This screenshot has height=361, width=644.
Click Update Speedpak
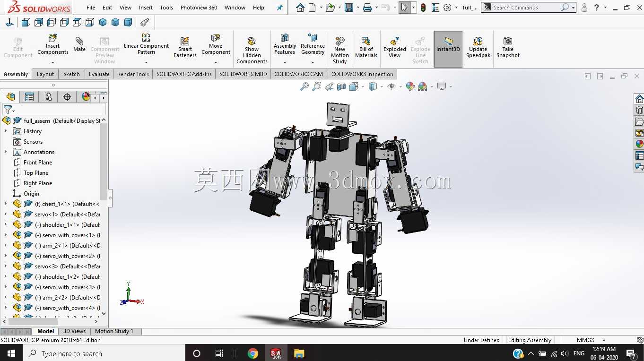click(x=478, y=47)
